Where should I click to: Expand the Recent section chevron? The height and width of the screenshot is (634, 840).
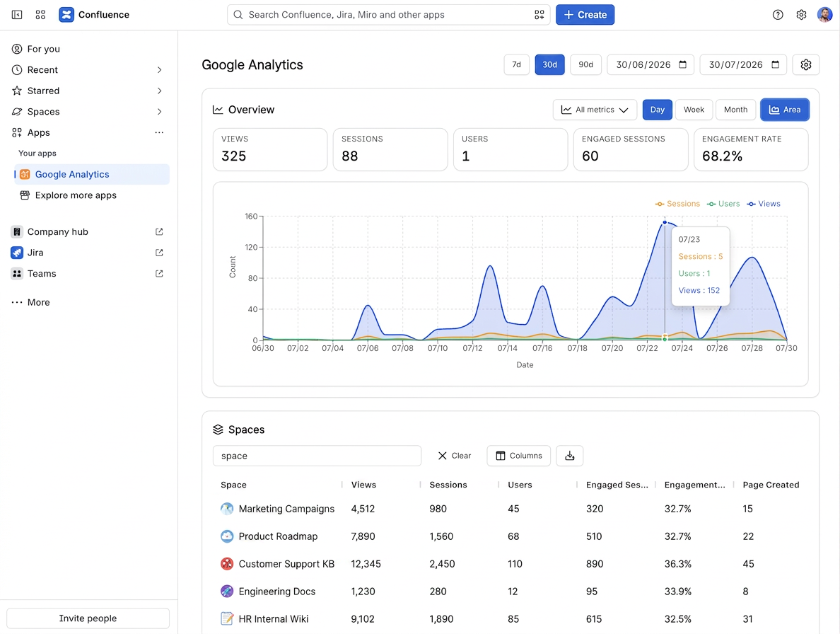coord(159,69)
